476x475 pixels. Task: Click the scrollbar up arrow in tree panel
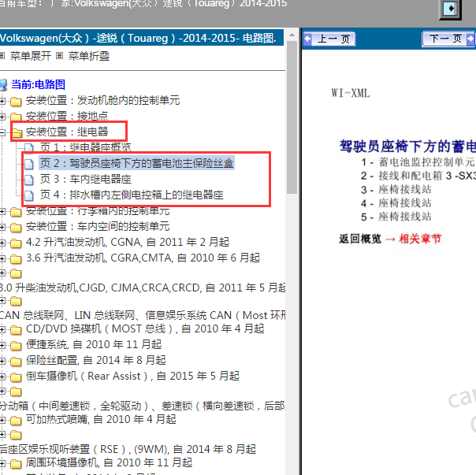point(292,35)
